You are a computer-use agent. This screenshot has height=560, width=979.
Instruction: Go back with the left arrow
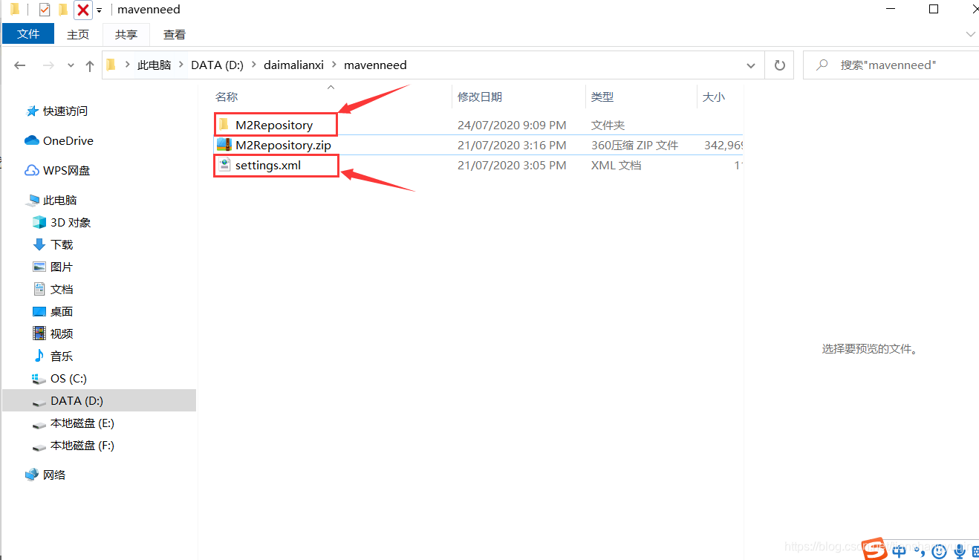[20, 65]
